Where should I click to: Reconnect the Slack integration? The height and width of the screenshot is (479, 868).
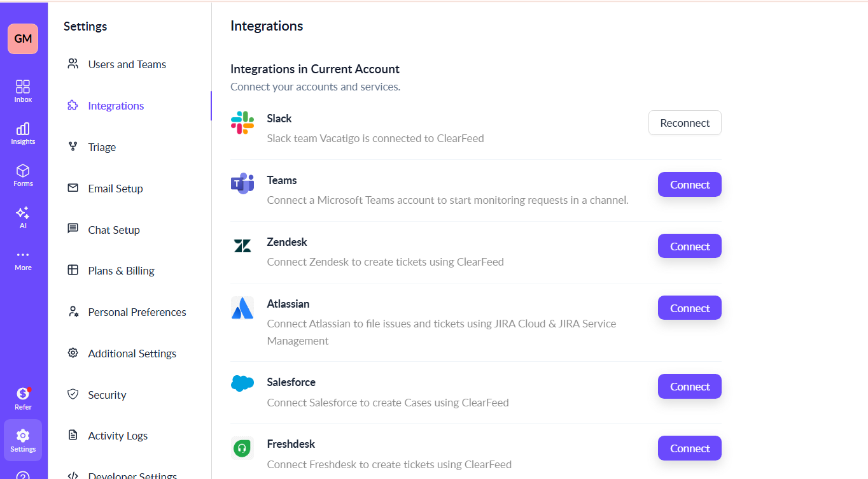pyautogui.click(x=685, y=123)
